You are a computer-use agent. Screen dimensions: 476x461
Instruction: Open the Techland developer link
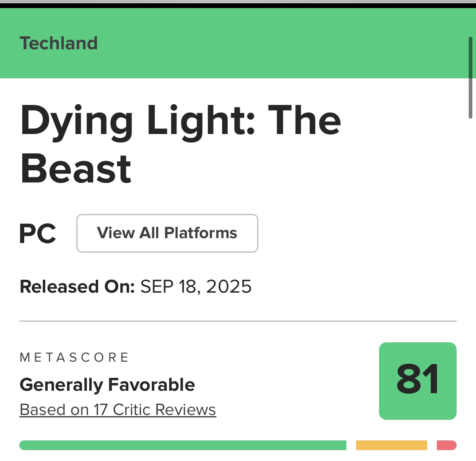click(59, 43)
